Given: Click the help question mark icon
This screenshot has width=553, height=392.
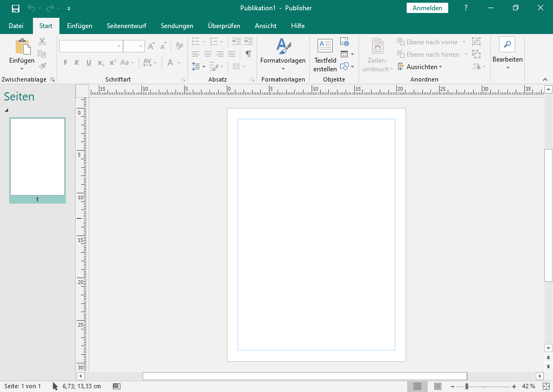Looking at the screenshot, I should pyautogui.click(x=466, y=8).
